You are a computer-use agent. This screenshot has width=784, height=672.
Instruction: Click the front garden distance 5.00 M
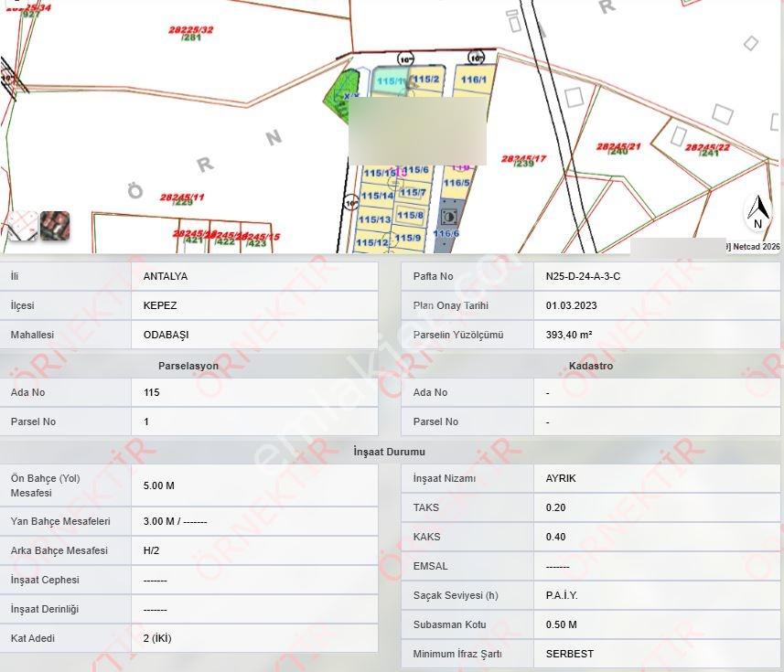(x=159, y=485)
